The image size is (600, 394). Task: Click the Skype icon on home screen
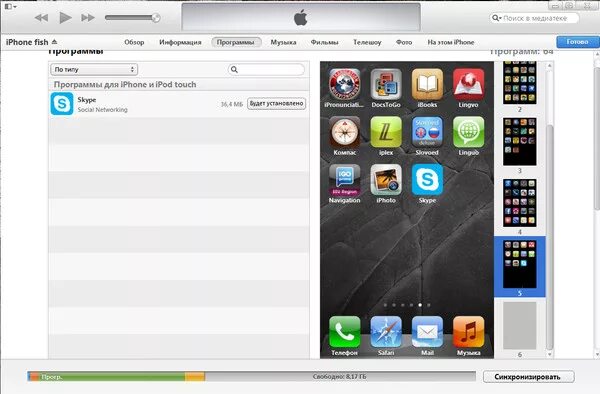[427, 179]
